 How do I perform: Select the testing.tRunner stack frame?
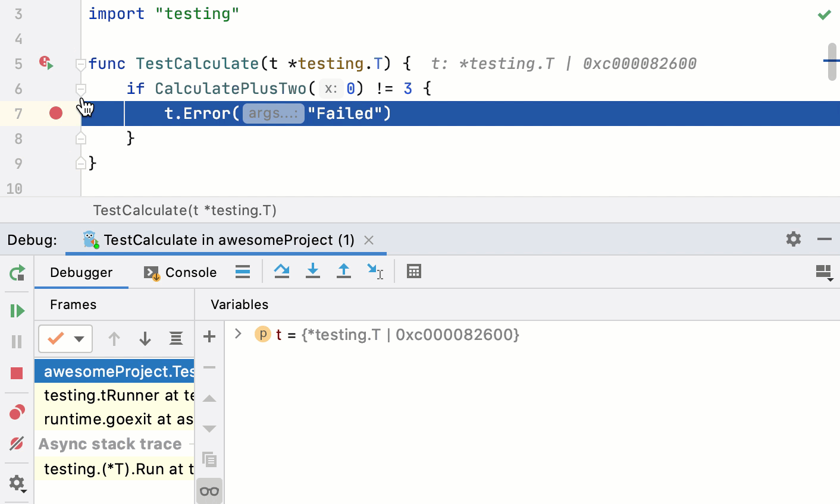click(x=114, y=395)
